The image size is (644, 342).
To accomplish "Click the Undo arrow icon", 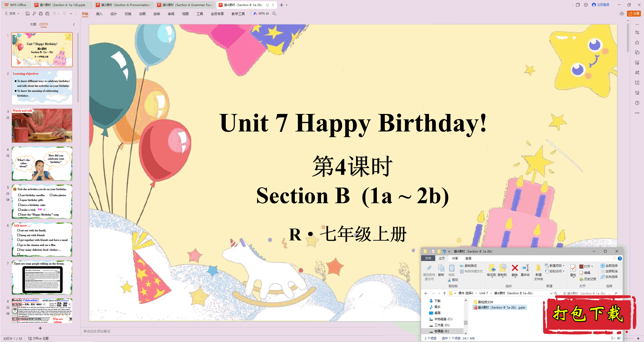I will tap(54, 14).
